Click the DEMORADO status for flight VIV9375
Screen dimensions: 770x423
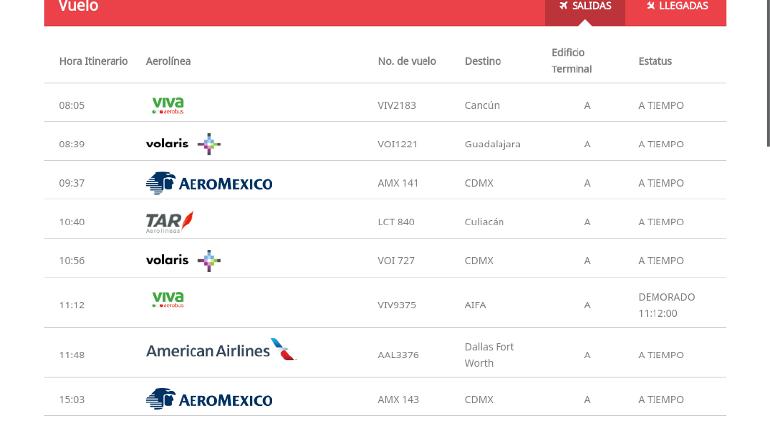tap(666, 297)
